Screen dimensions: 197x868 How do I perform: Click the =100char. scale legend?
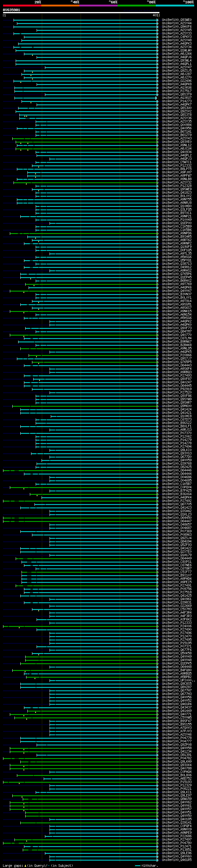(x=147, y=866)
